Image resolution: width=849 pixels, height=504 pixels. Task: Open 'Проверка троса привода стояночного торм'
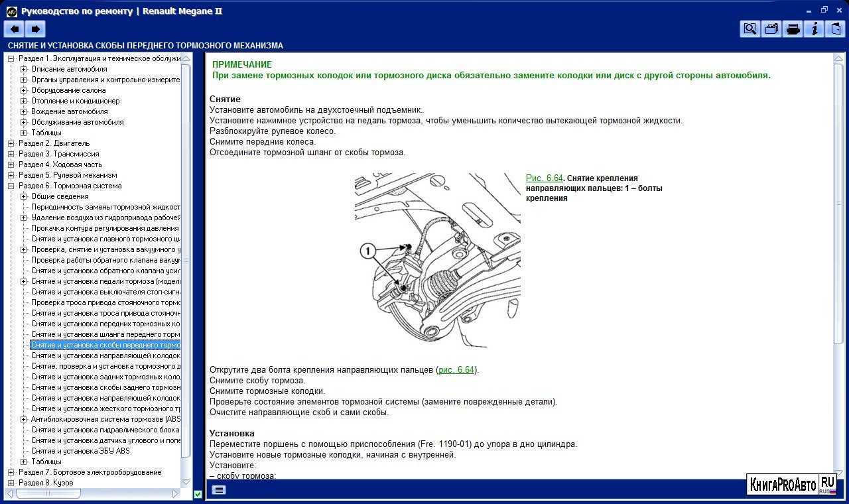point(105,302)
